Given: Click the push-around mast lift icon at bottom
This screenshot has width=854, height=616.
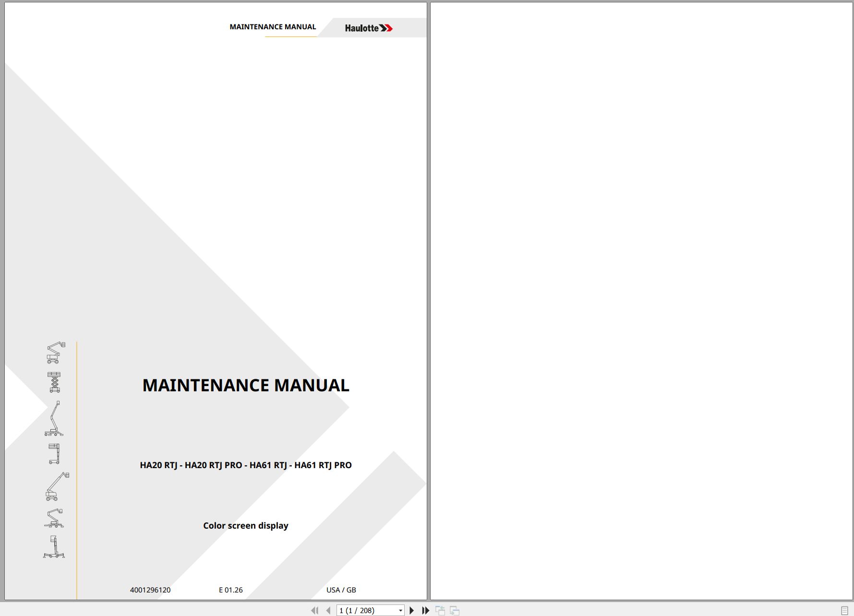Looking at the screenshot, I should click(x=54, y=547).
